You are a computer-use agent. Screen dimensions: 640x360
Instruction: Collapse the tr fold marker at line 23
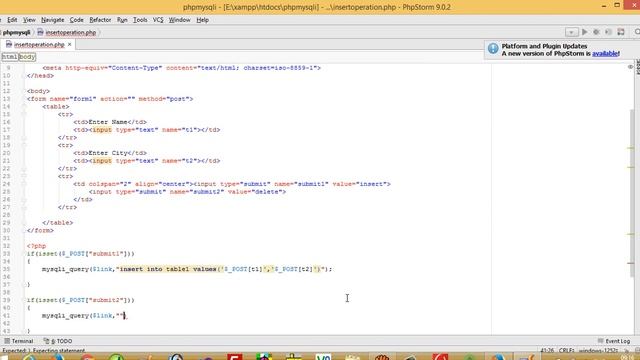click(x=24, y=176)
